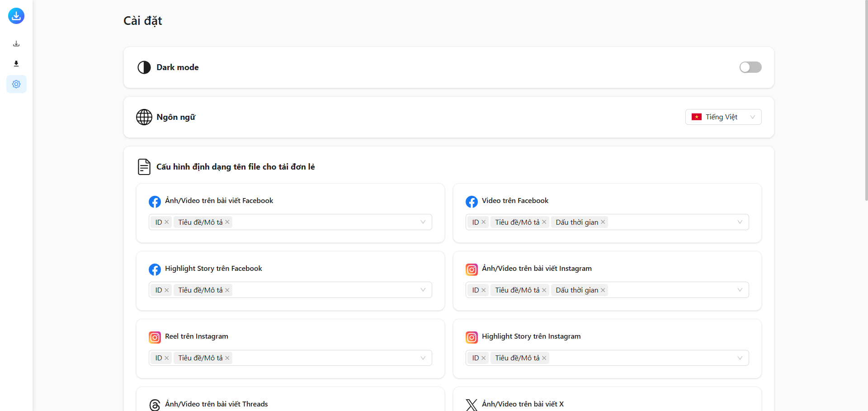Remove Tiêu đề/Mô tả tag from Highlight Story trên Facebook

coord(227,290)
